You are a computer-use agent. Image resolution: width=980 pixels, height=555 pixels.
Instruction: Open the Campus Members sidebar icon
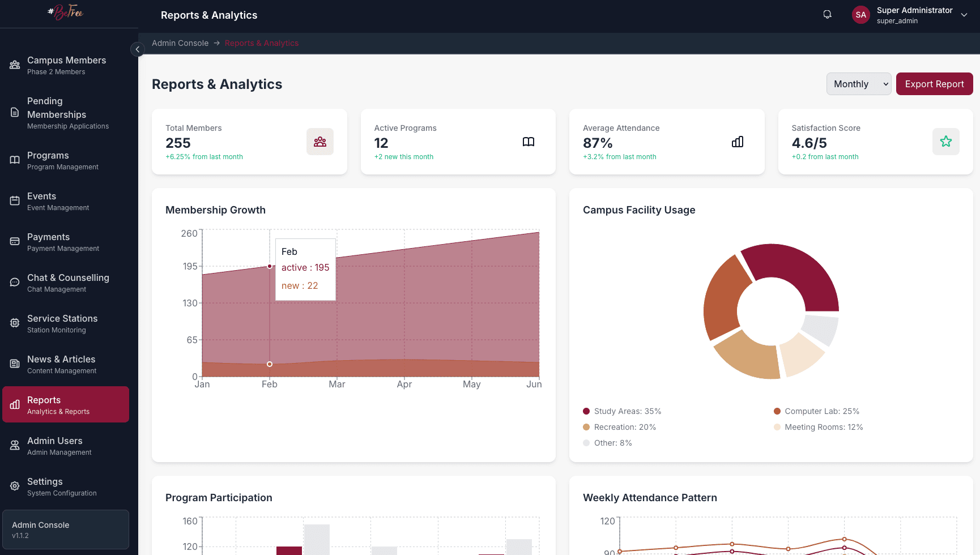point(15,65)
